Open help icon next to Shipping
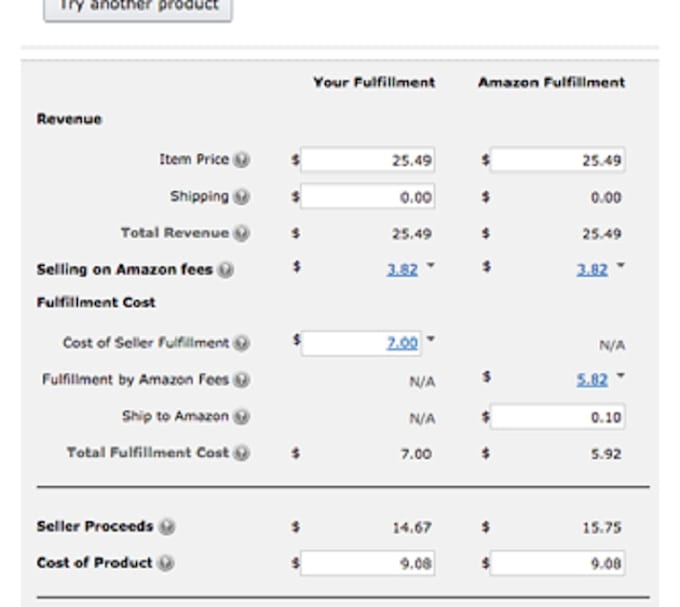Screen dimensions: 680x607 click(x=242, y=196)
